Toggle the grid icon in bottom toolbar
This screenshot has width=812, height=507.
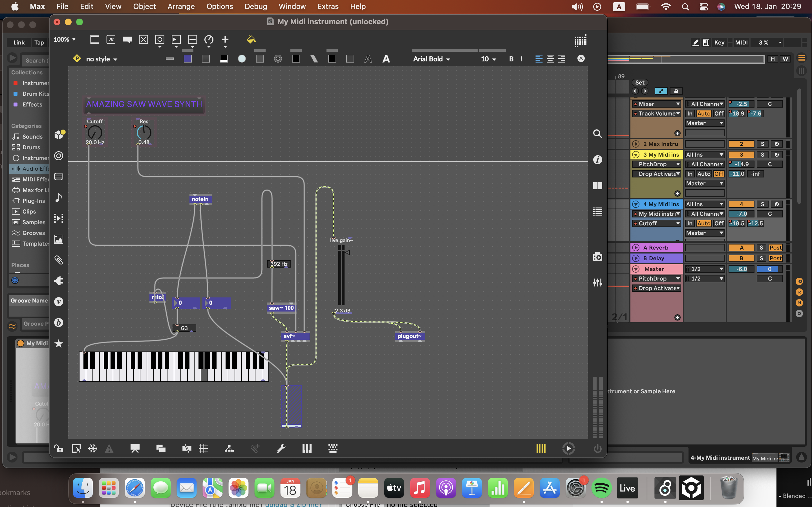pyautogui.click(x=203, y=449)
